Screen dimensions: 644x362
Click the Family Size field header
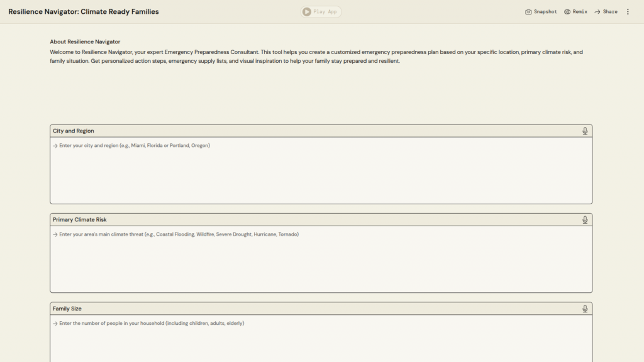67,309
